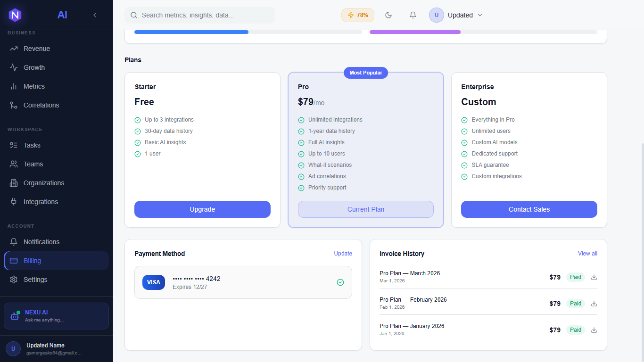This screenshot has height=362, width=644.
Task: Click the 78% energy indicator
Action: [x=357, y=15]
